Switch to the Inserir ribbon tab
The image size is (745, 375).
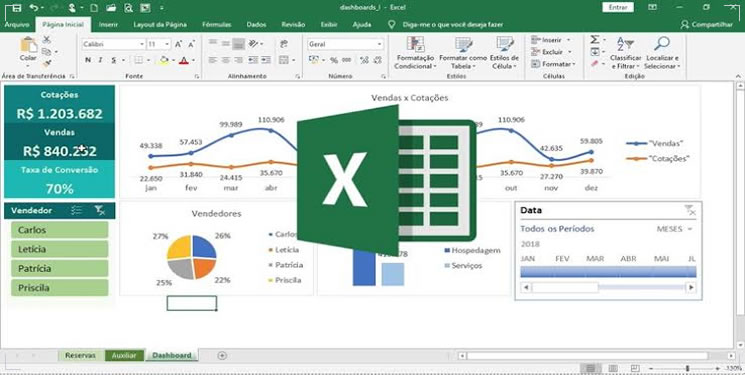(x=108, y=24)
